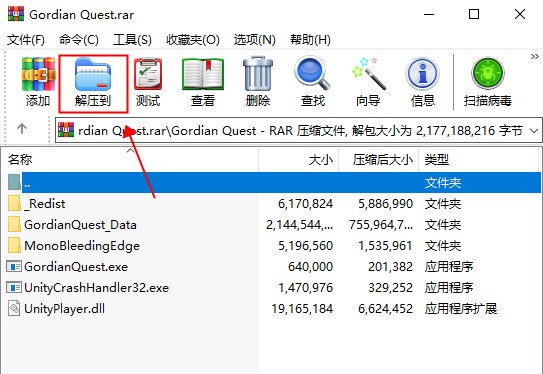The height and width of the screenshot is (374, 543).
Task: Select the GordianQuest_Data folder
Action: pyautogui.click(x=274, y=225)
